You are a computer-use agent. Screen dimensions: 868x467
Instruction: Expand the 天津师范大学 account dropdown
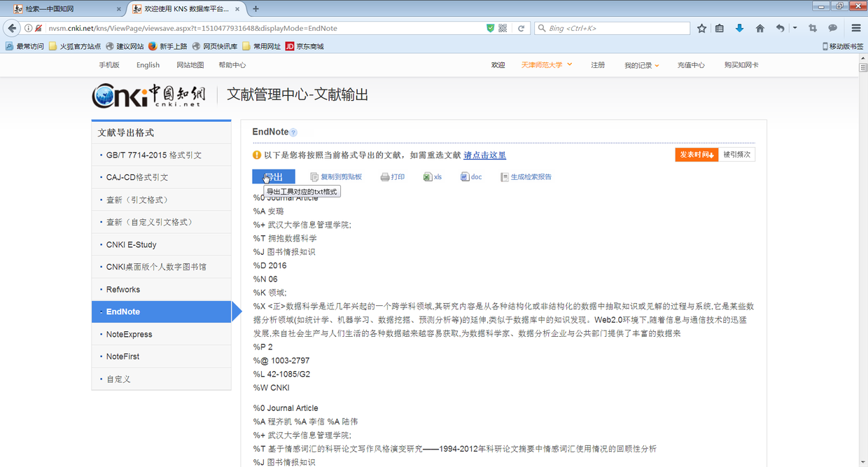545,64
